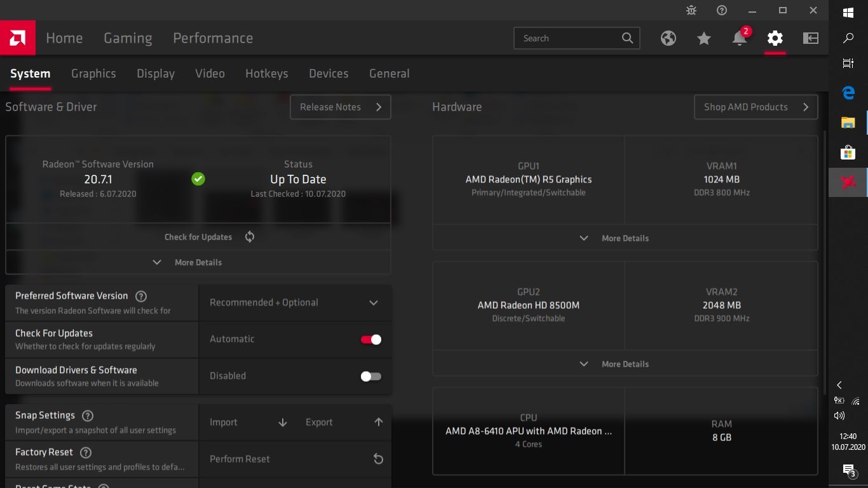Click Import snapshot button
The width and height of the screenshot is (868, 488).
point(248,423)
